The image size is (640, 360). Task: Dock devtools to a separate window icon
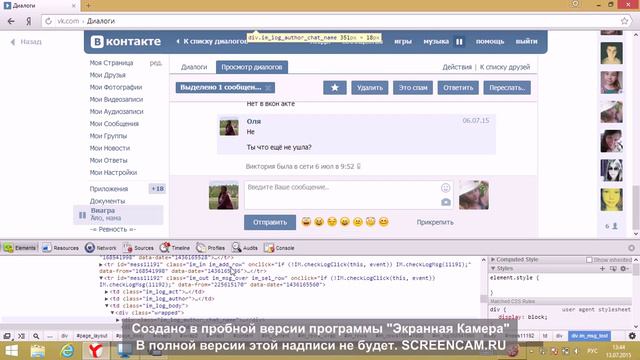coord(7,336)
